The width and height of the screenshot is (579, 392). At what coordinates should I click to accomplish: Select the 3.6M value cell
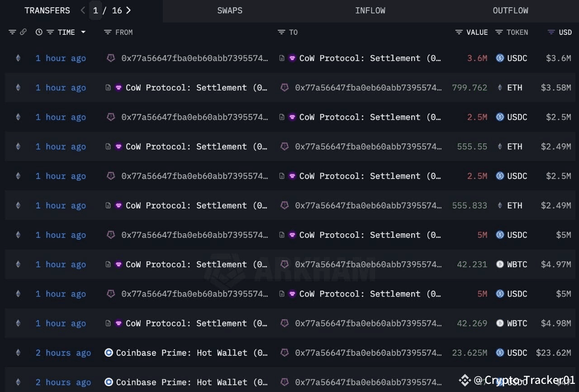coord(477,58)
